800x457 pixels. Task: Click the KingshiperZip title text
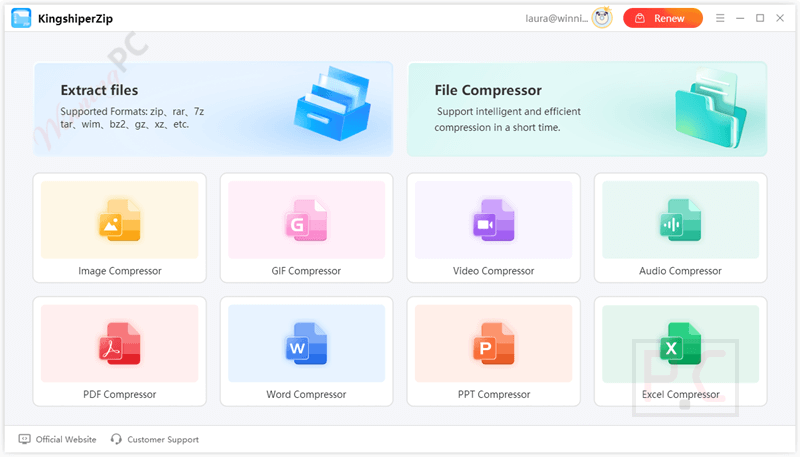(76, 19)
